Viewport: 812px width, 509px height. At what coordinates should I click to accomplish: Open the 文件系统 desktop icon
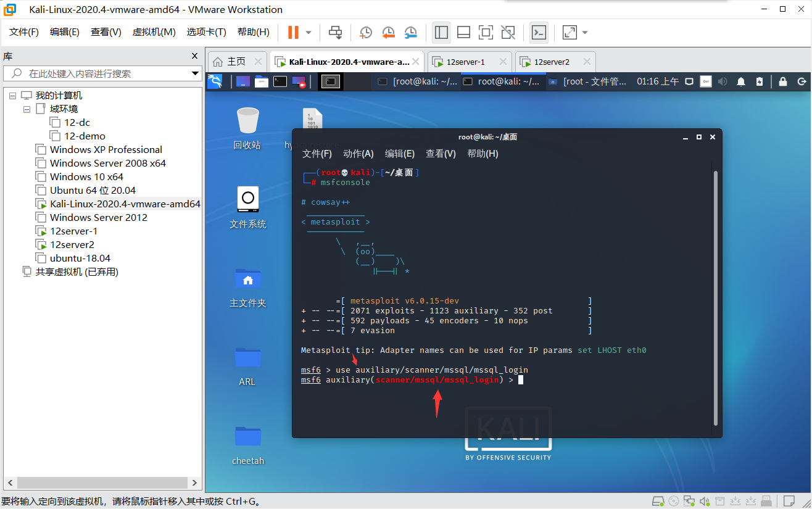coord(247,207)
